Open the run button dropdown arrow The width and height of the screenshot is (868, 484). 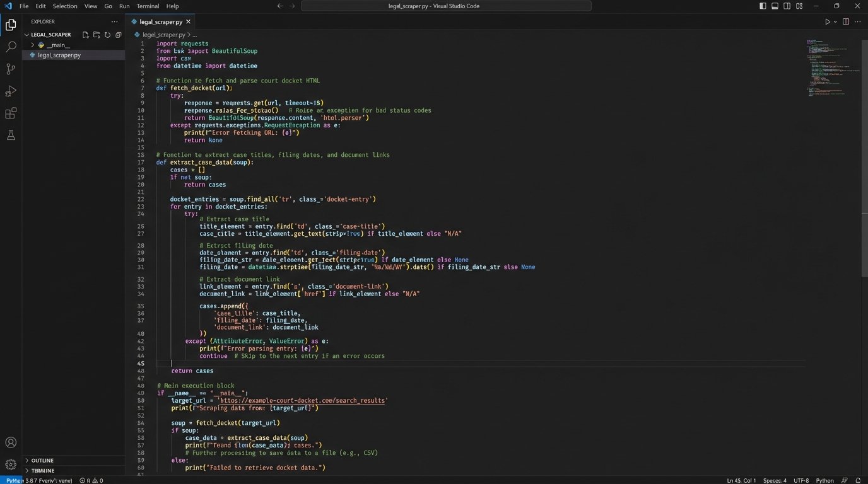coord(835,21)
